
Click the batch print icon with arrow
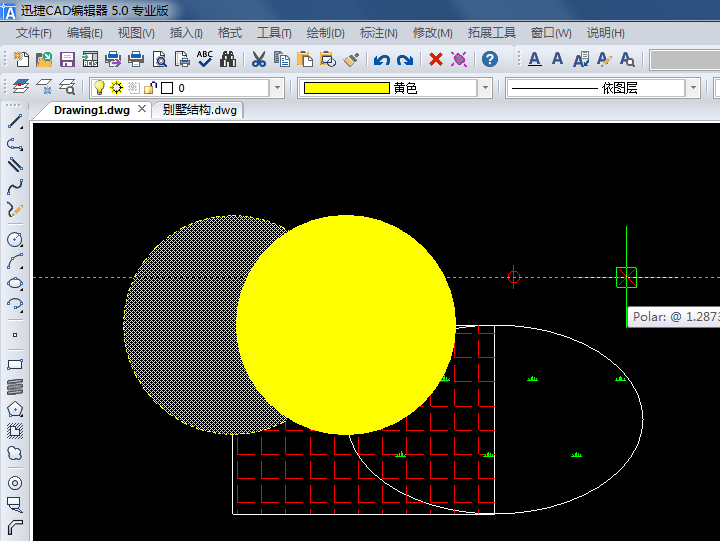pyautogui.click(x=112, y=59)
